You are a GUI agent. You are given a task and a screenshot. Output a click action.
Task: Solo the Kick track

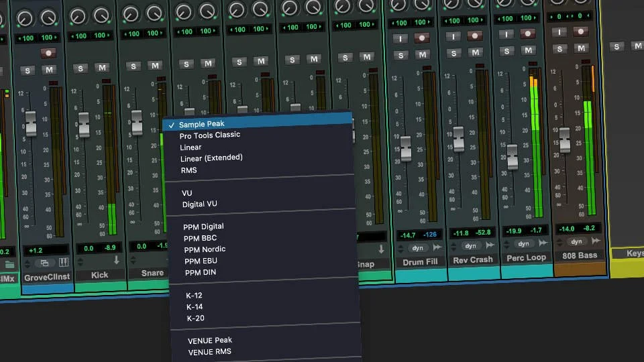(80, 68)
